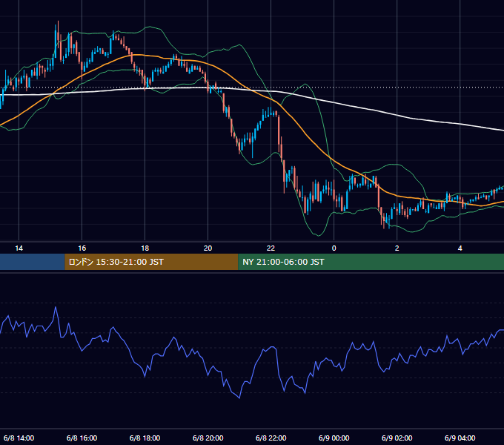Click the 6/9 02:00 label on lower axis

[397, 438]
